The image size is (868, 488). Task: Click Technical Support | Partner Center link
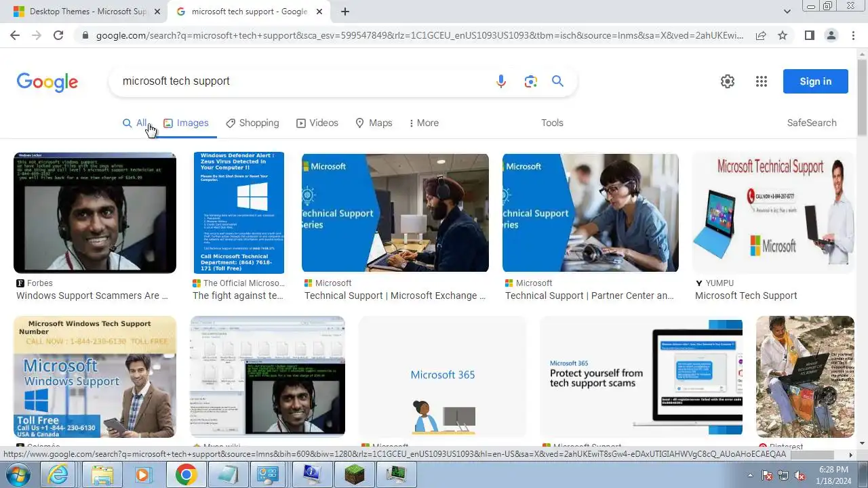coord(589,296)
